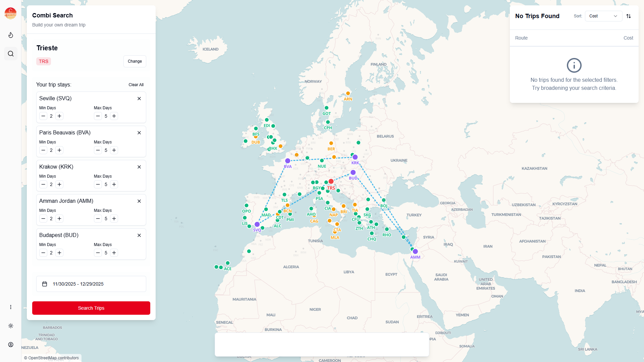Remove the Krakow (KRK) stay
644x362 pixels.
139,167
